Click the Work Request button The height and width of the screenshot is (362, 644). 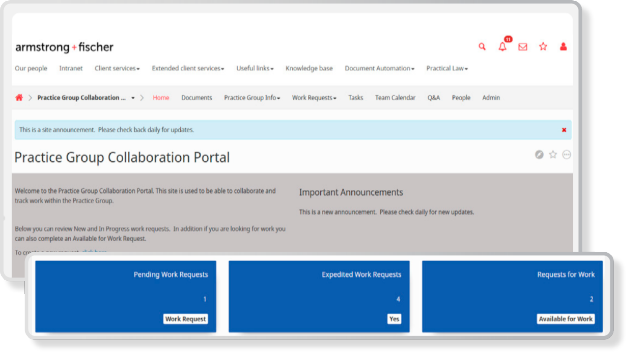coord(185,319)
